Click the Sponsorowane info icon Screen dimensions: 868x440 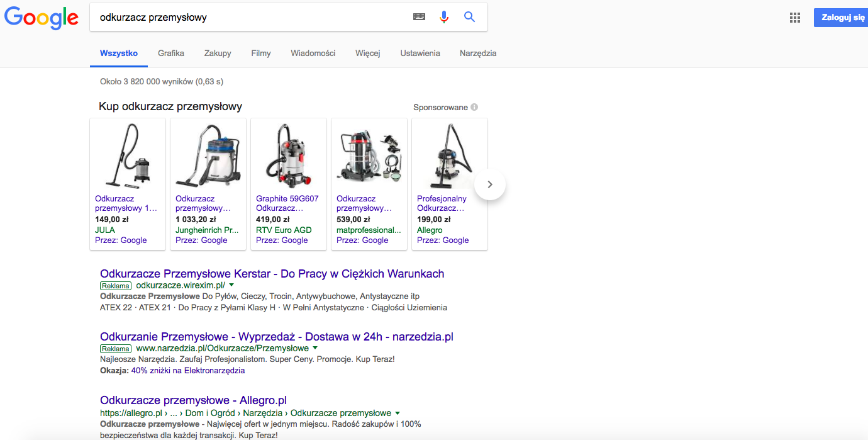(474, 107)
